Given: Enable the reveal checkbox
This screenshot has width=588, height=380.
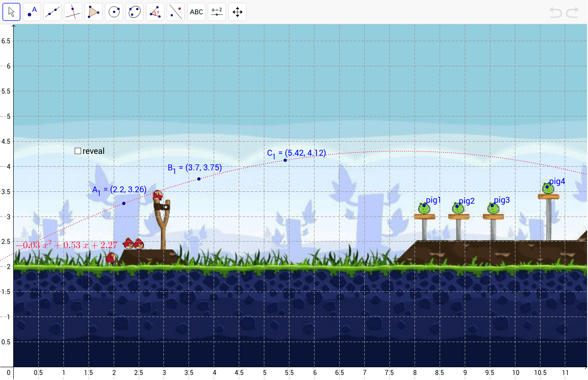Looking at the screenshot, I should [x=78, y=151].
